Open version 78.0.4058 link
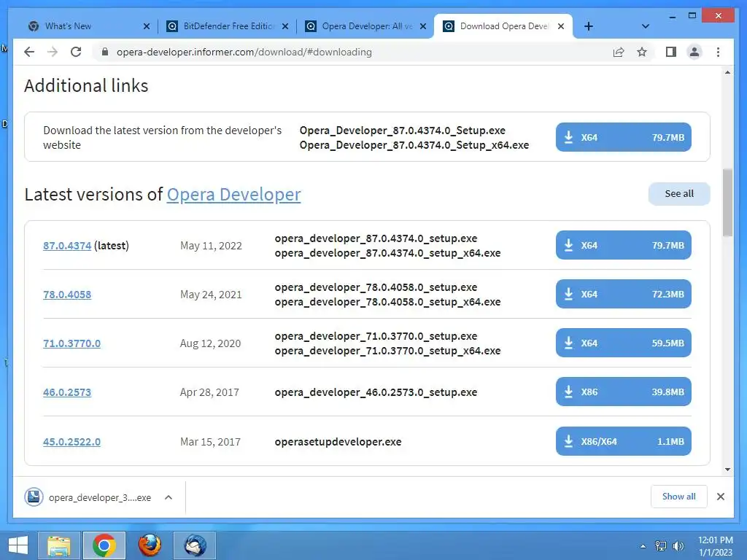This screenshot has width=747, height=560. point(66,295)
